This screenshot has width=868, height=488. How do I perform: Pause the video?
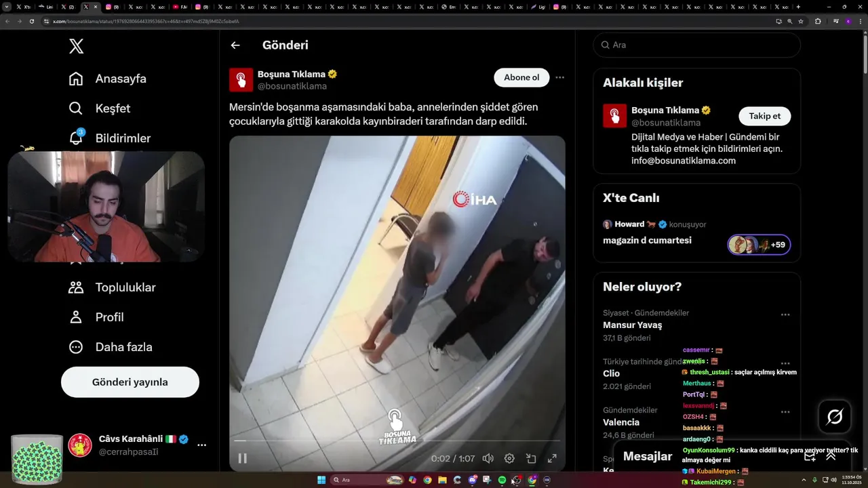242,458
